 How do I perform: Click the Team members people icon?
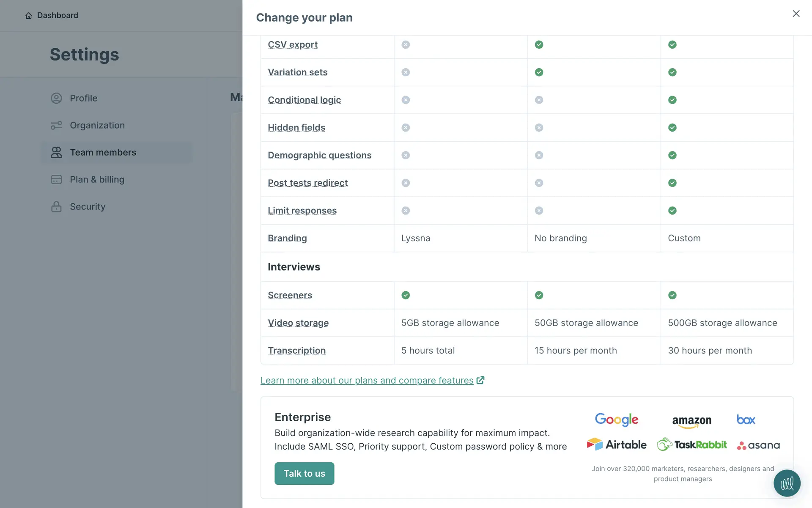56,152
